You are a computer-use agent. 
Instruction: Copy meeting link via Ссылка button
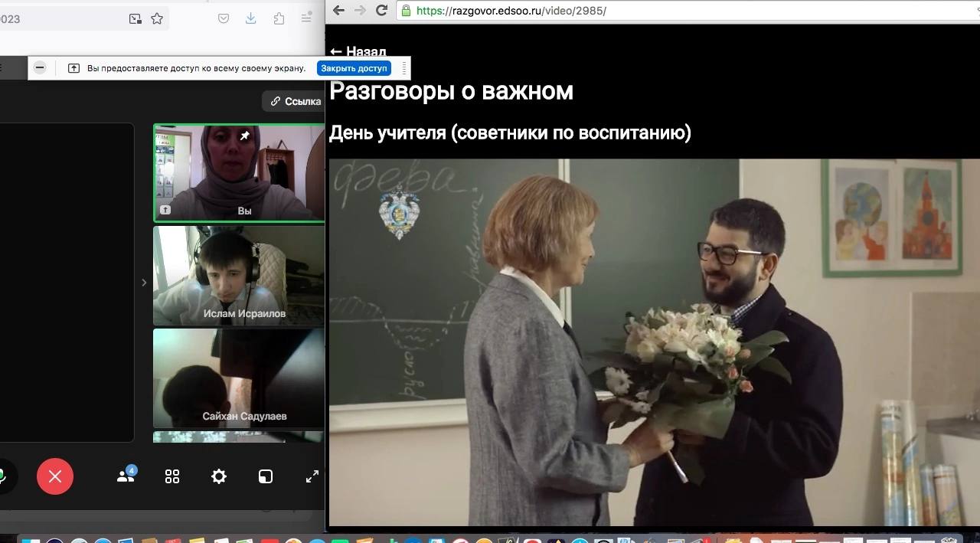pos(296,101)
